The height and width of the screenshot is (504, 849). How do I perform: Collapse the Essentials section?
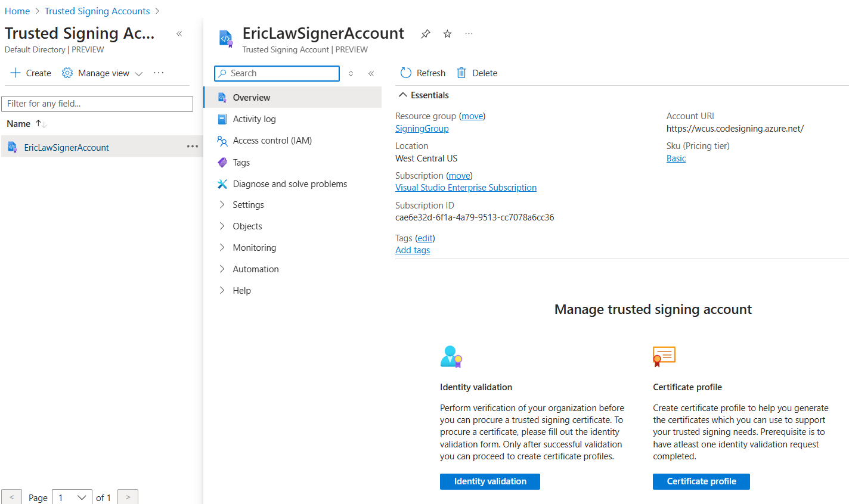[403, 95]
